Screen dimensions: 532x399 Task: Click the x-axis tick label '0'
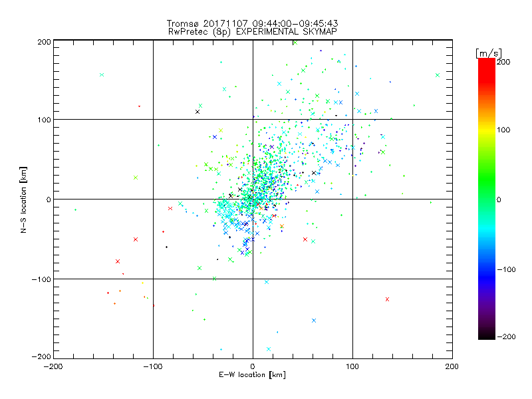[253, 366]
